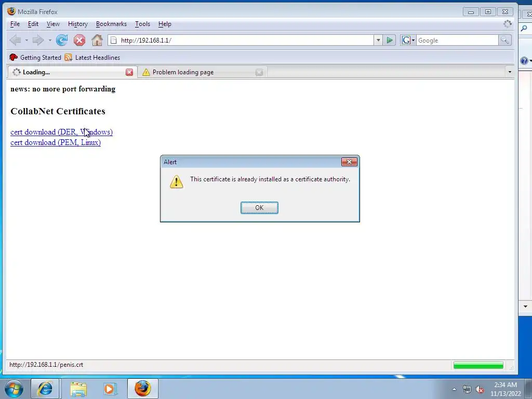This screenshot has width=532, height=399.
Task: Close the Problem loading page tab
Action: [259, 72]
